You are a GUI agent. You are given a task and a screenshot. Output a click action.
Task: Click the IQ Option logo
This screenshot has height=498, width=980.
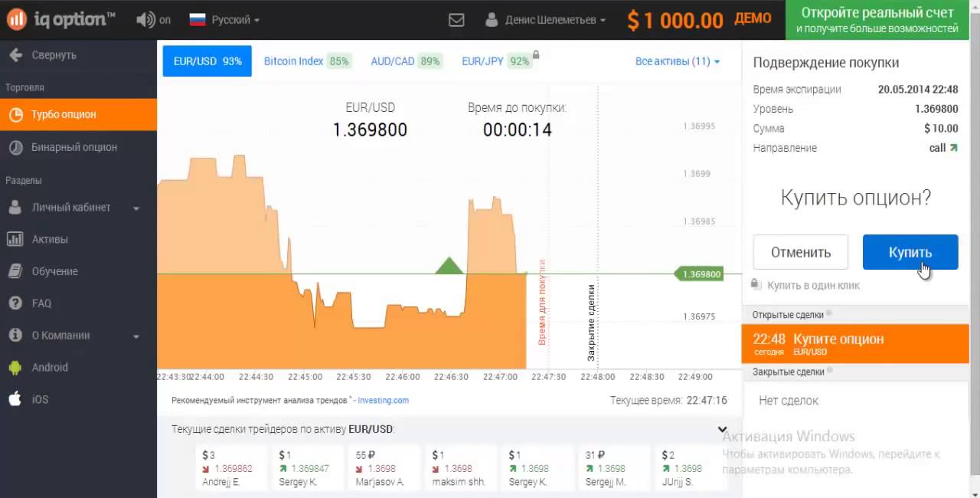click(x=60, y=19)
